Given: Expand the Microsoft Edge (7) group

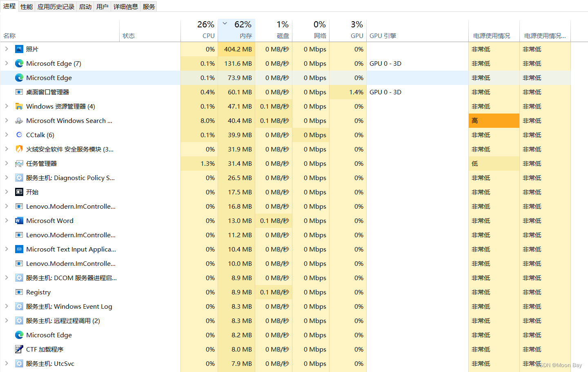Looking at the screenshot, I should pyautogui.click(x=7, y=63).
